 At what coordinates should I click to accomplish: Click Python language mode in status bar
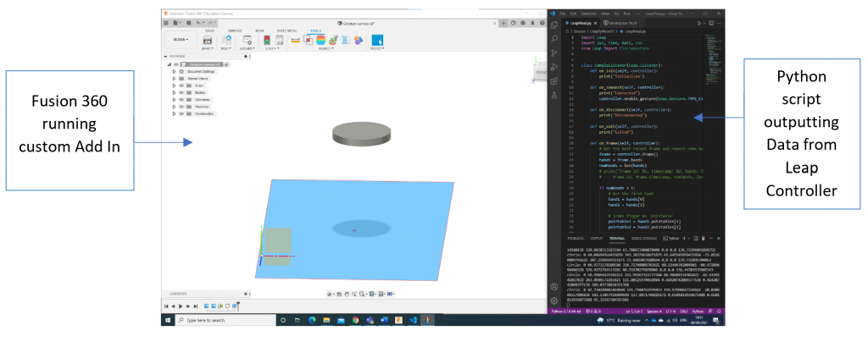pos(699,311)
